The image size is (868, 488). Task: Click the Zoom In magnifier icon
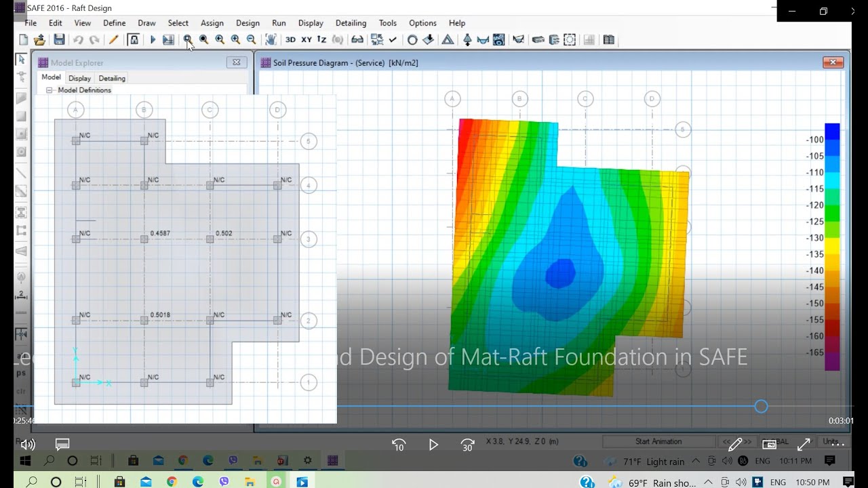pos(235,40)
